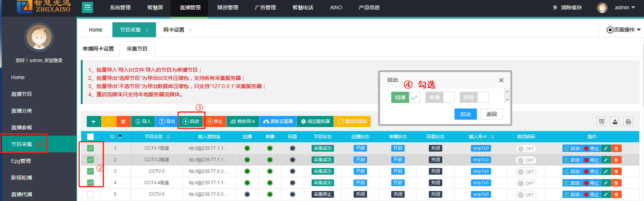Turn on 音频转码 switch for CCTV-2高清
This screenshot has height=201, width=644.
click(526, 160)
